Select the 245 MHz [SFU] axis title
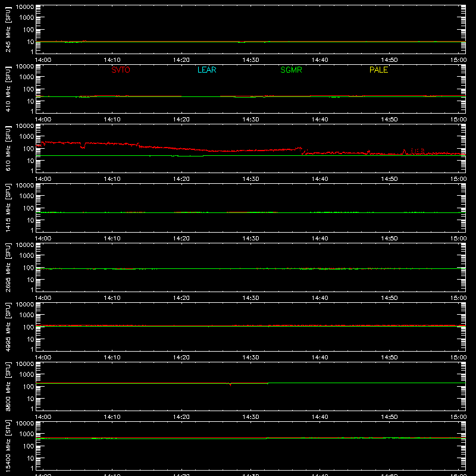The width and height of the screenshot is (476, 476). pyautogui.click(x=8, y=29)
